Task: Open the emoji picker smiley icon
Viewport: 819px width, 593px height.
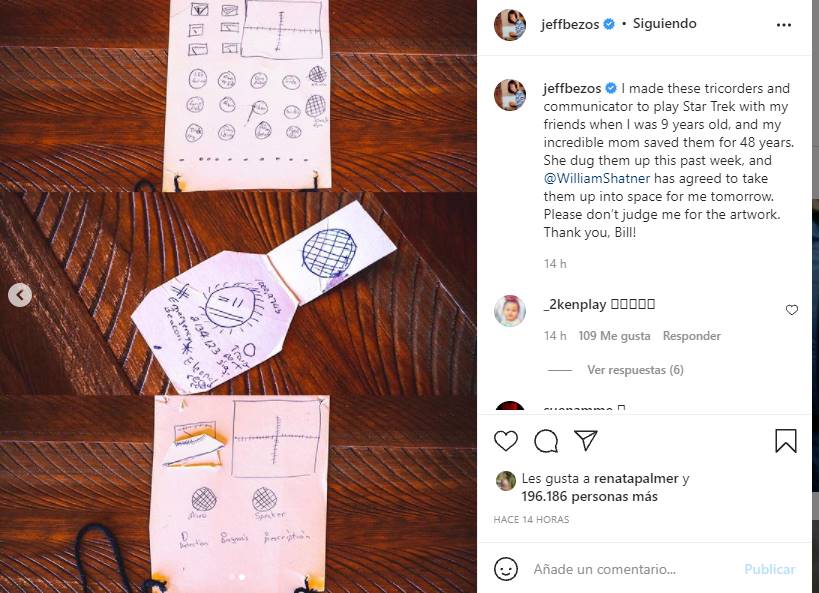Action: point(506,568)
